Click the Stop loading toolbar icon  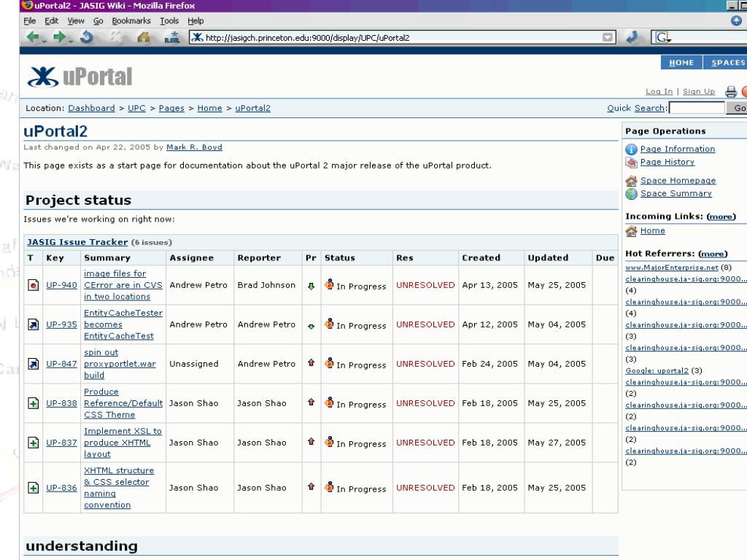(x=115, y=37)
